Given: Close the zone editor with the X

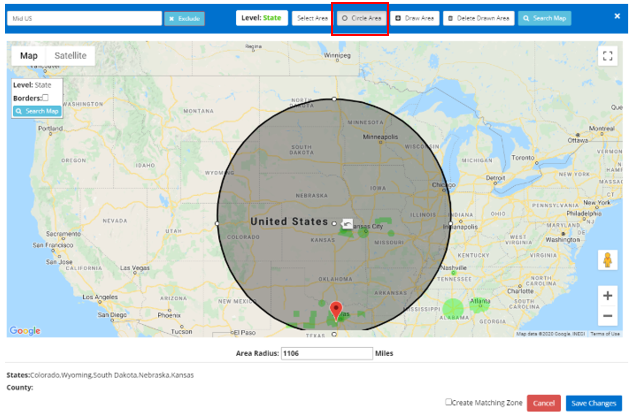Looking at the screenshot, I should pos(617,16).
